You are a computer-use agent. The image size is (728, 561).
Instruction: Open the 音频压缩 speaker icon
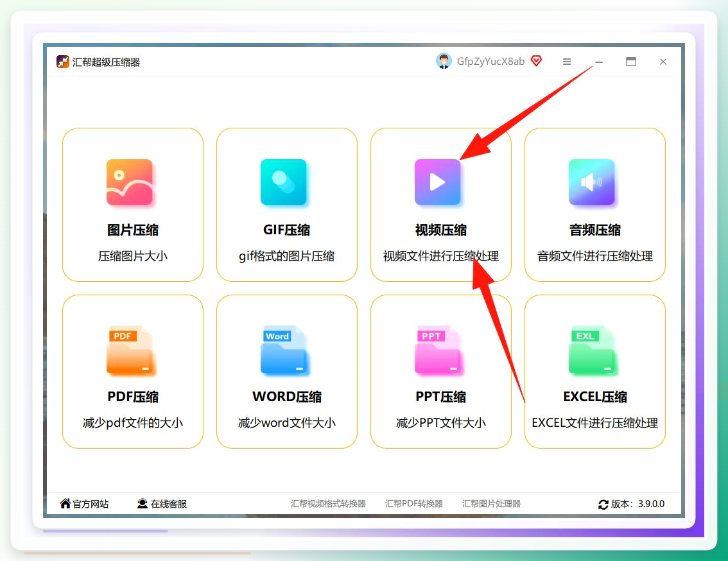coord(592,182)
